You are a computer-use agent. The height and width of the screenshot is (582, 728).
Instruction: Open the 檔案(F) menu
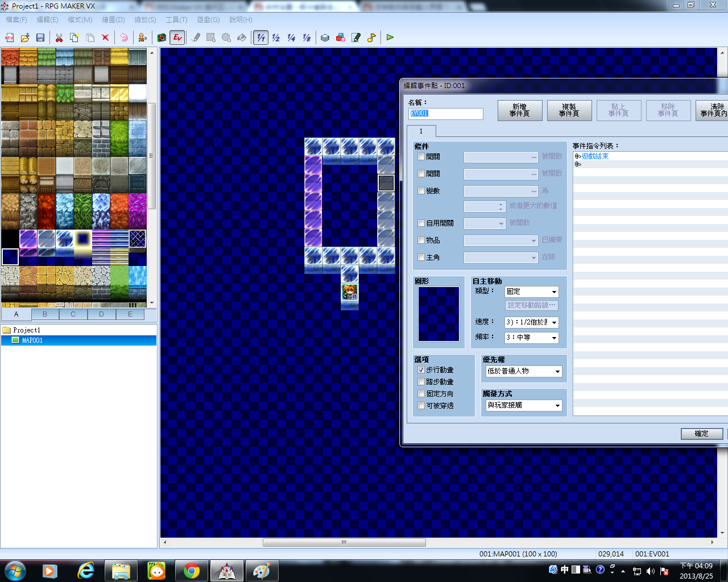click(16, 20)
